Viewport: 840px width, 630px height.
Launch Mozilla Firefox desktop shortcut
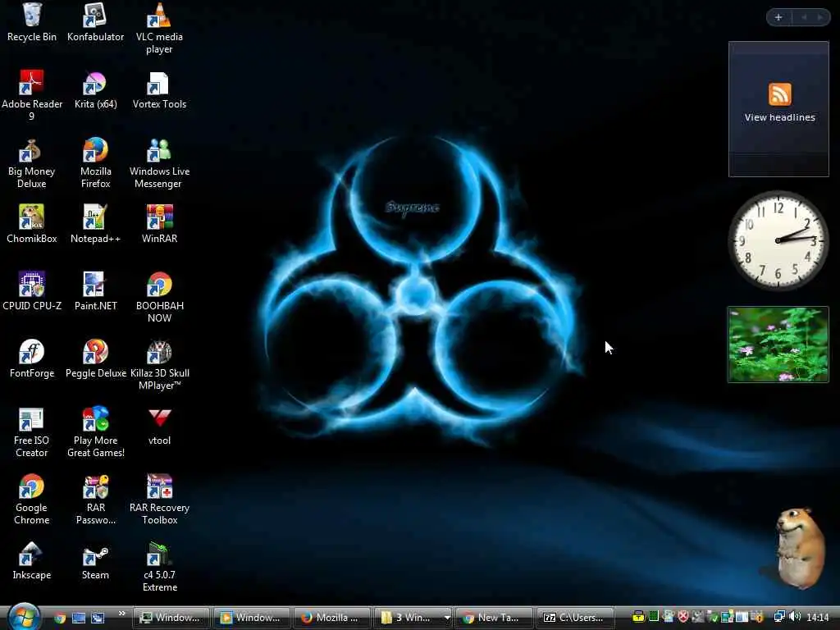pyautogui.click(x=95, y=163)
